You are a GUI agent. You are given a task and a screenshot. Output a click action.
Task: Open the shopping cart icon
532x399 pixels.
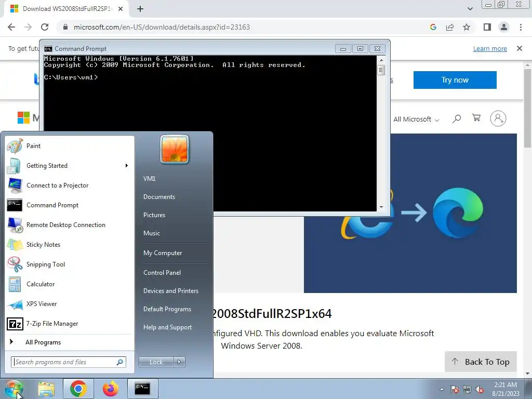tap(476, 118)
